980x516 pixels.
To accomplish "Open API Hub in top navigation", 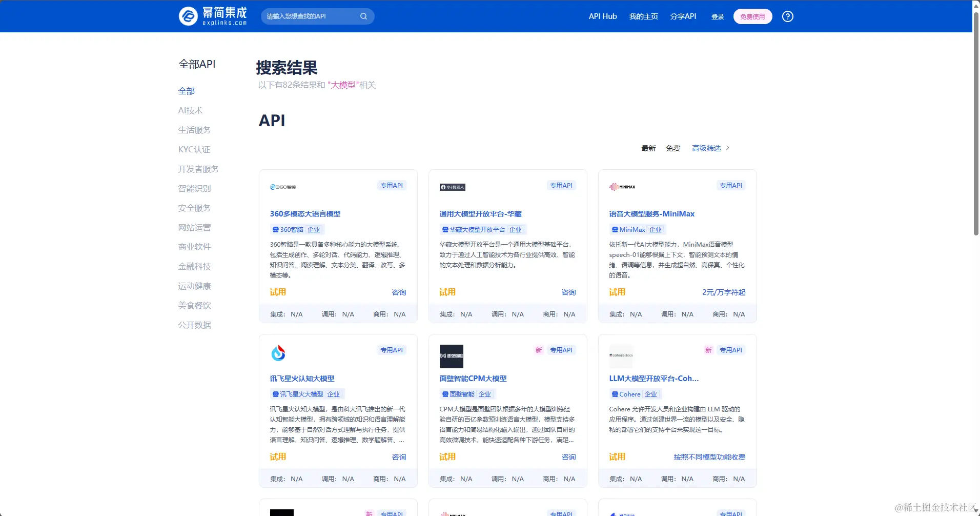I will click(603, 16).
